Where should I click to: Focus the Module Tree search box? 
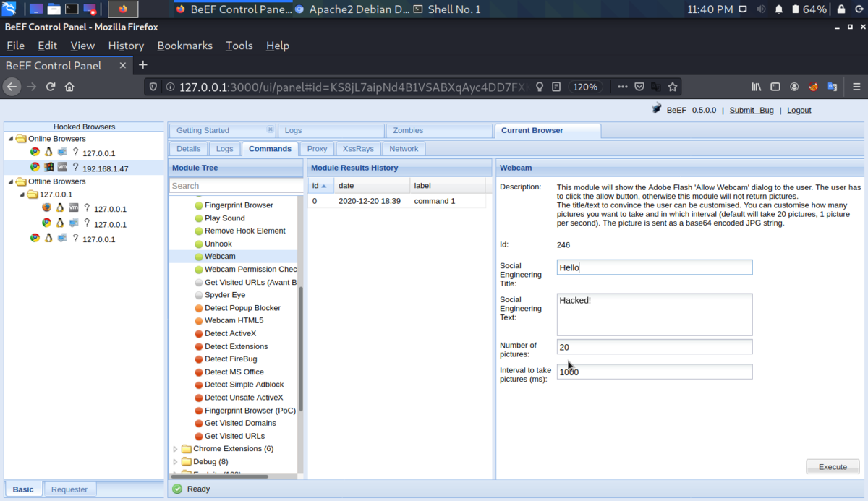coord(237,186)
